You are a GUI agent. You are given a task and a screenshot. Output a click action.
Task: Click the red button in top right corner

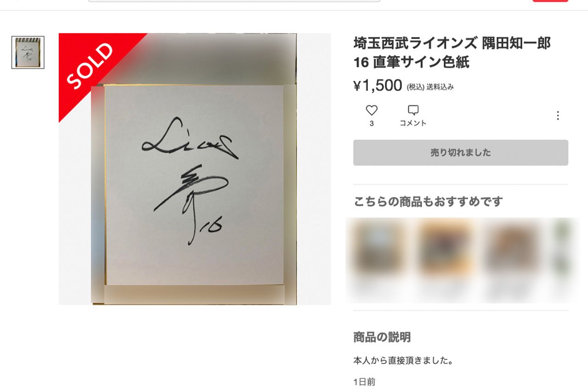click(550, 1)
